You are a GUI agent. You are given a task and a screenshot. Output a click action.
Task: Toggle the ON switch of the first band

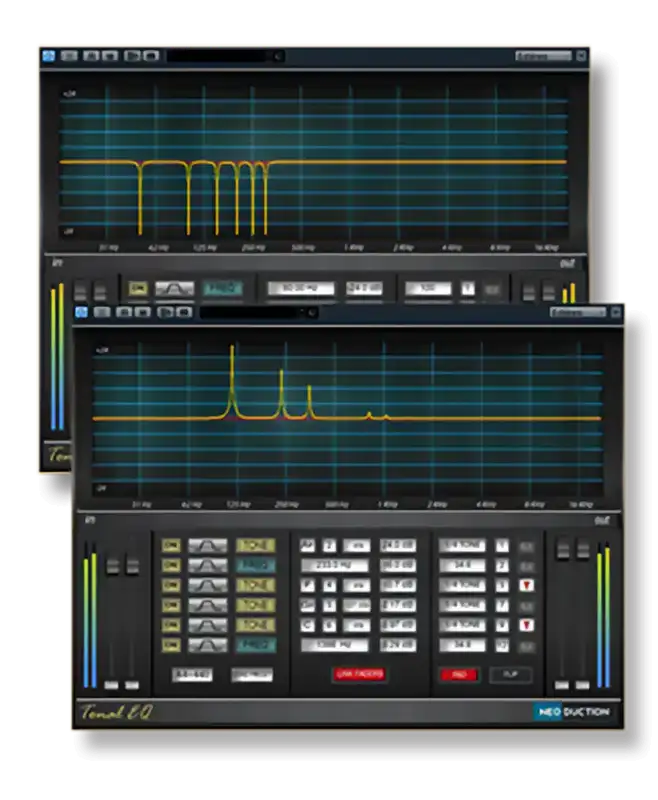(171, 546)
